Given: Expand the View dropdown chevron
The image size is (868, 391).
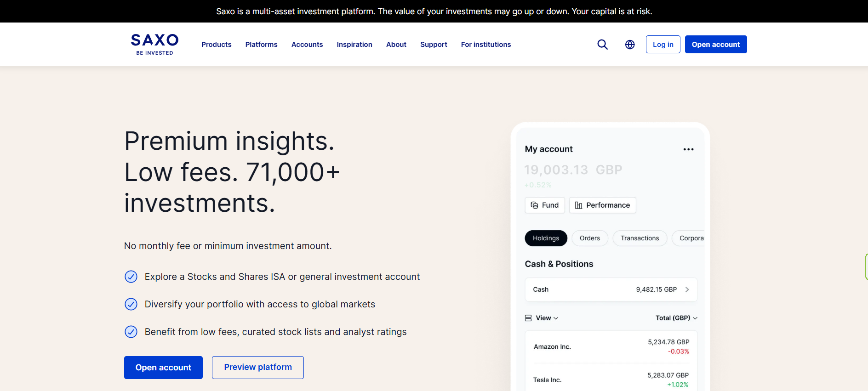Looking at the screenshot, I should coord(556,318).
